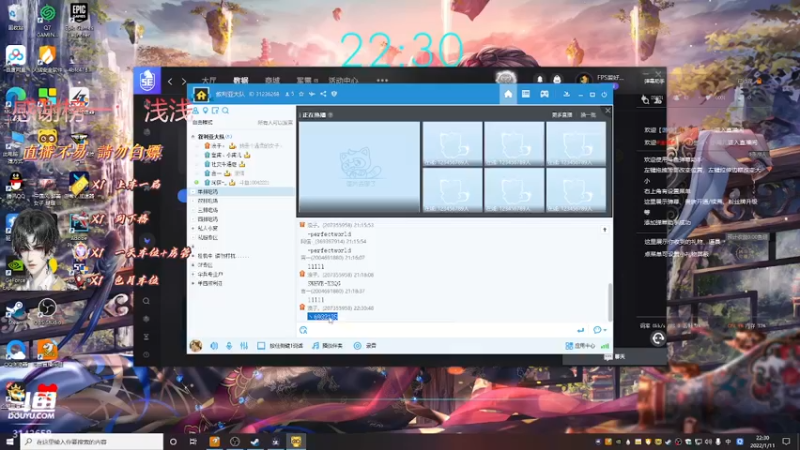The height and width of the screenshot is (450, 800).
Task: Toggle the speaker volume icon
Action: 214,346
